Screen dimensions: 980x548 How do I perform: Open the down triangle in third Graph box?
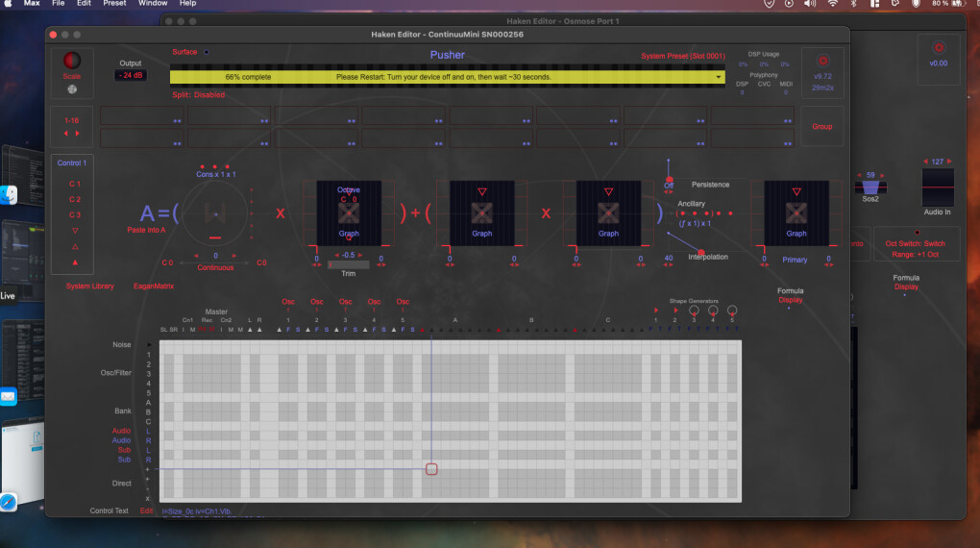coord(608,191)
